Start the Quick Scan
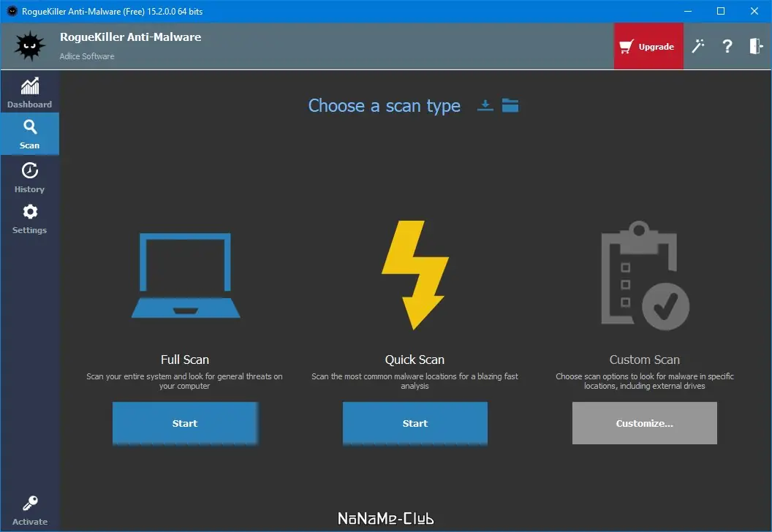This screenshot has width=772, height=532. (x=415, y=423)
